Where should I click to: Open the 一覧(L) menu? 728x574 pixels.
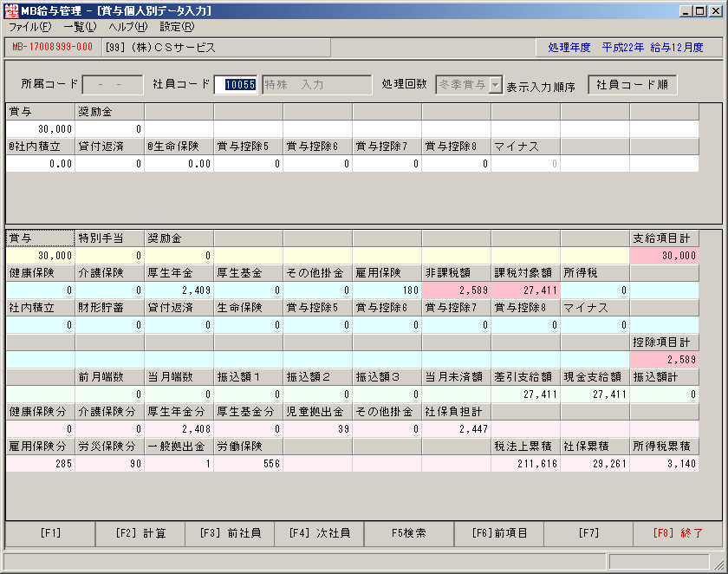(x=80, y=27)
